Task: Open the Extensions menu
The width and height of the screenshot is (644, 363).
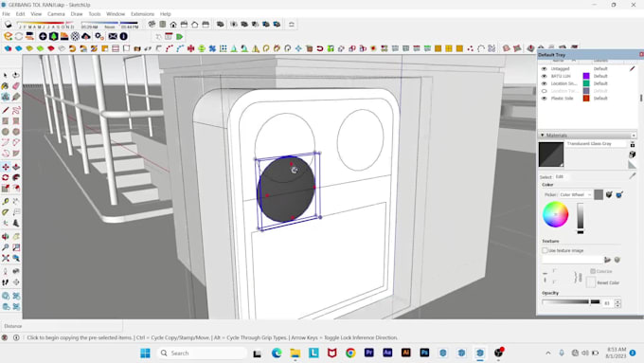Action: pyautogui.click(x=142, y=14)
